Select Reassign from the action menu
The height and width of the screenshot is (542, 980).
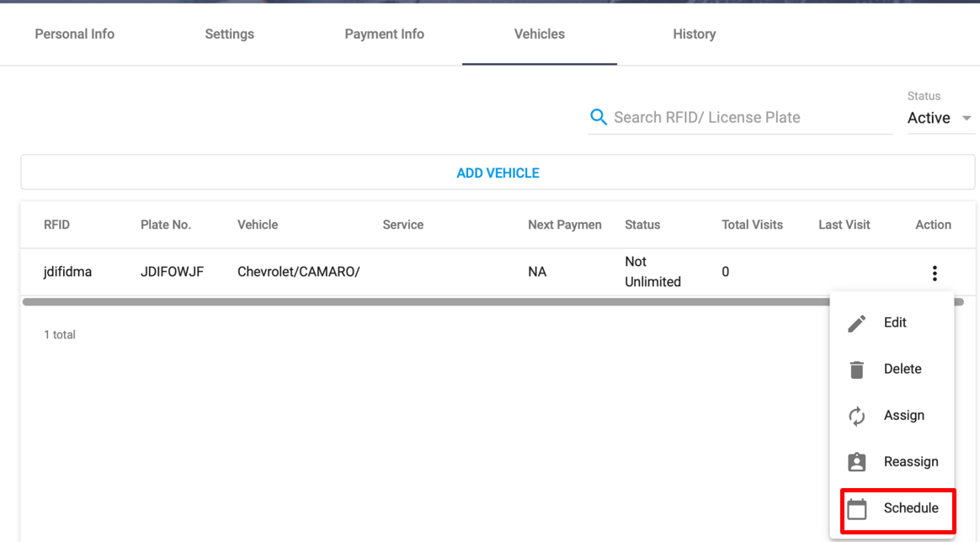click(x=911, y=461)
